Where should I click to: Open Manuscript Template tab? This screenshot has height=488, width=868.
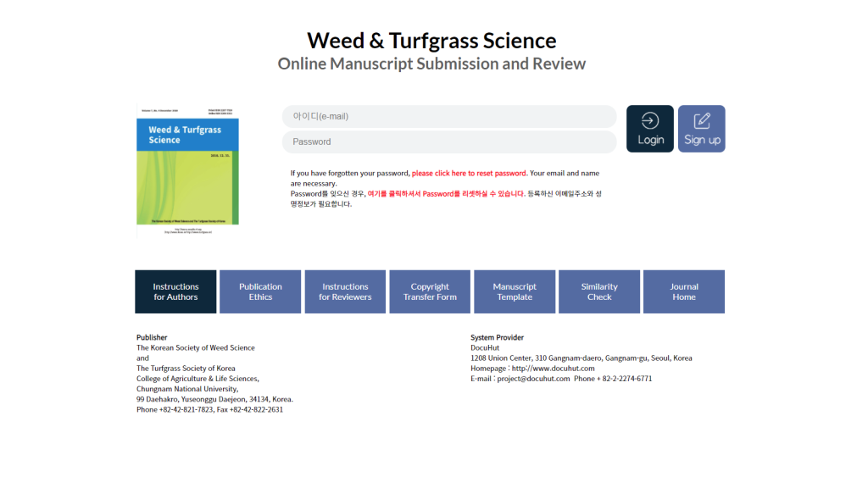click(x=515, y=291)
